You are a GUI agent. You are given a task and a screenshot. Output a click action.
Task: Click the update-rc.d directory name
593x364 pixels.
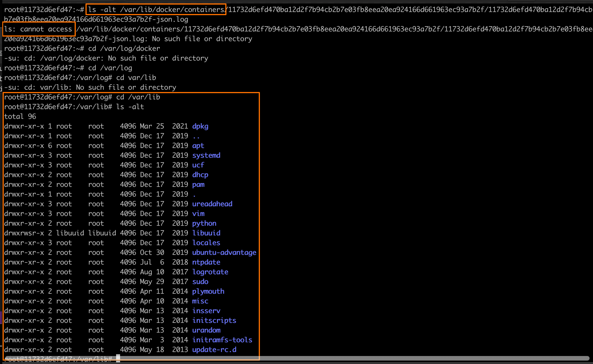tap(214, 350)
